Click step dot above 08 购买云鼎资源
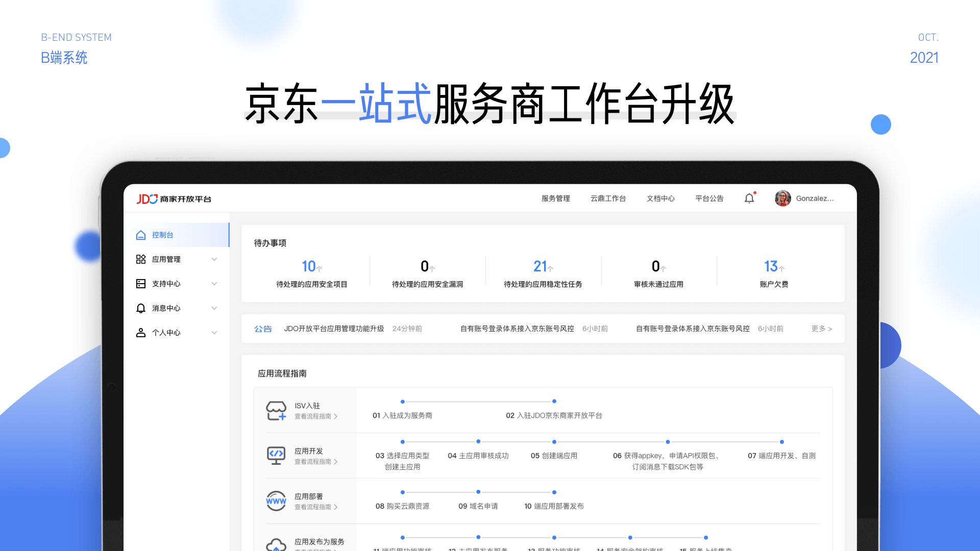 pos(403,492)
